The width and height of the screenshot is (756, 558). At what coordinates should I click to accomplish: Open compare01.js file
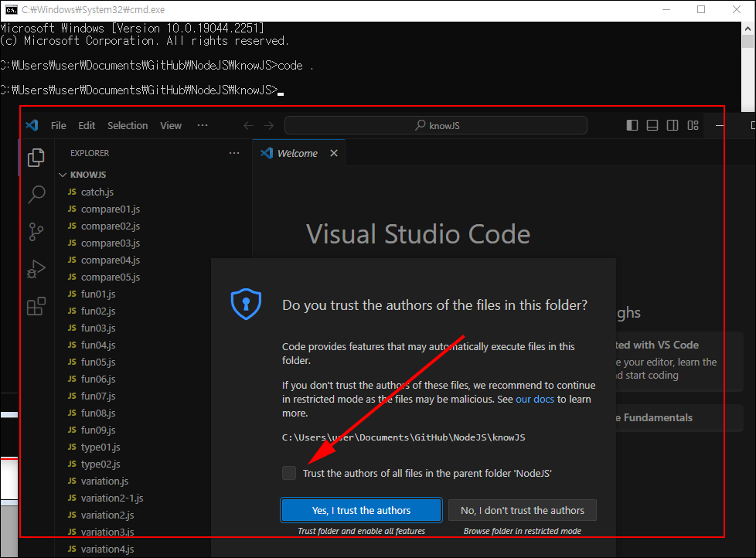click(x=111, y=209)
